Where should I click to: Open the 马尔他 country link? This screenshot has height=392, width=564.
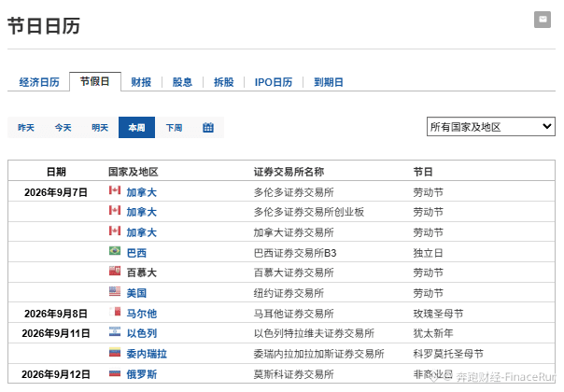point(142,314)
